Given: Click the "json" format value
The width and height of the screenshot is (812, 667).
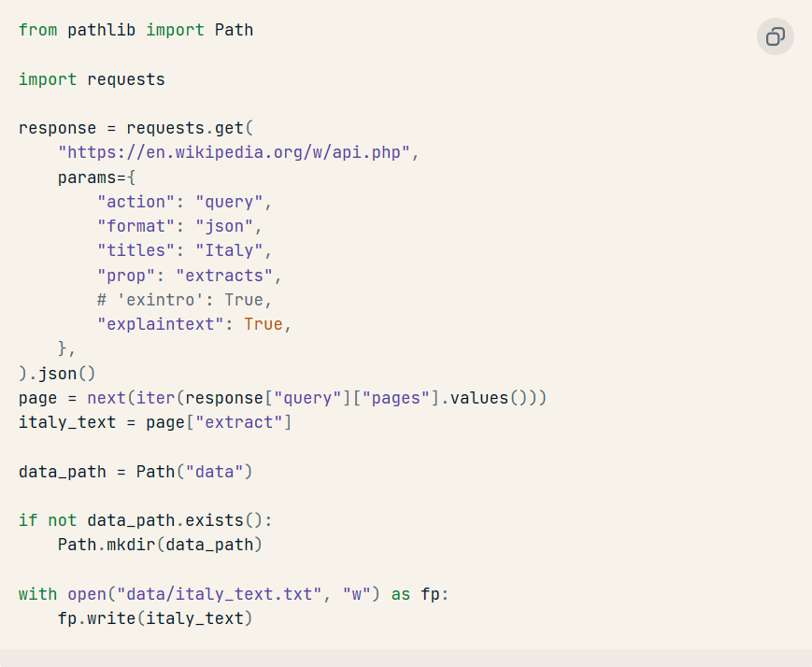Looking at the screenshot, I should click(x=224, y=226).
